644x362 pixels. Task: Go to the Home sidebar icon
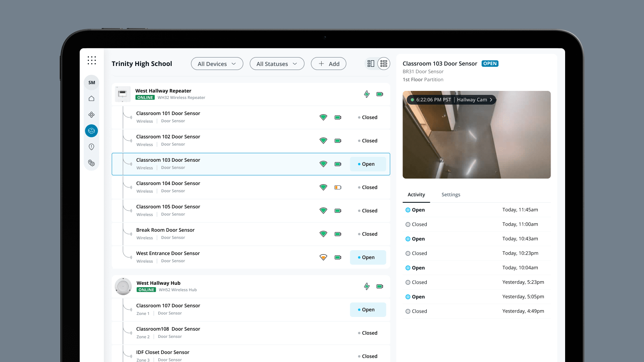coord(91,99)
